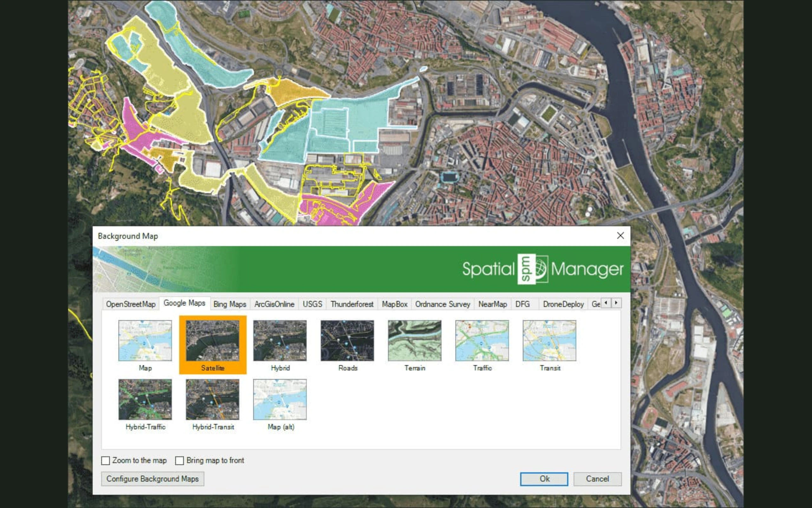The height and width of the screenshot is (508, 812).
Task: Choose the Hybrid map thumbnail
Action: click(x=280, y=340)
